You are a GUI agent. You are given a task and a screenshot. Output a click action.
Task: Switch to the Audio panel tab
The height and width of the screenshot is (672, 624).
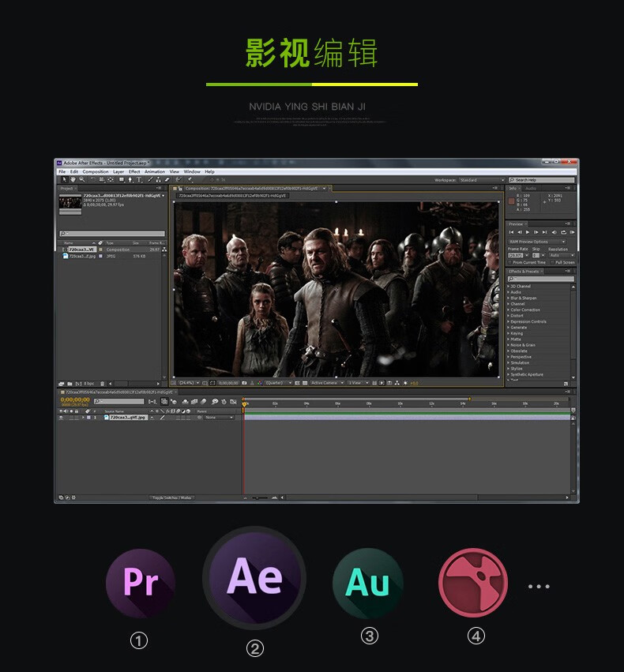tap(531, 188)
